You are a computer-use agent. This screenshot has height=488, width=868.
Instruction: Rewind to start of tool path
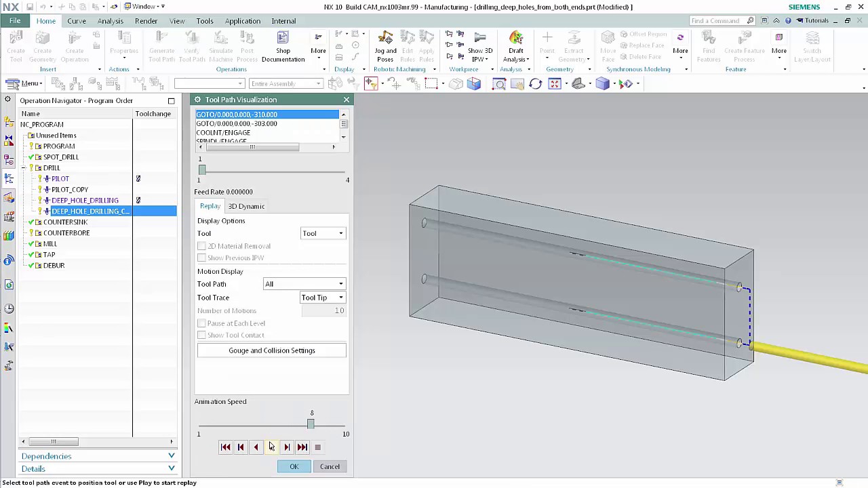pos(225,447)
